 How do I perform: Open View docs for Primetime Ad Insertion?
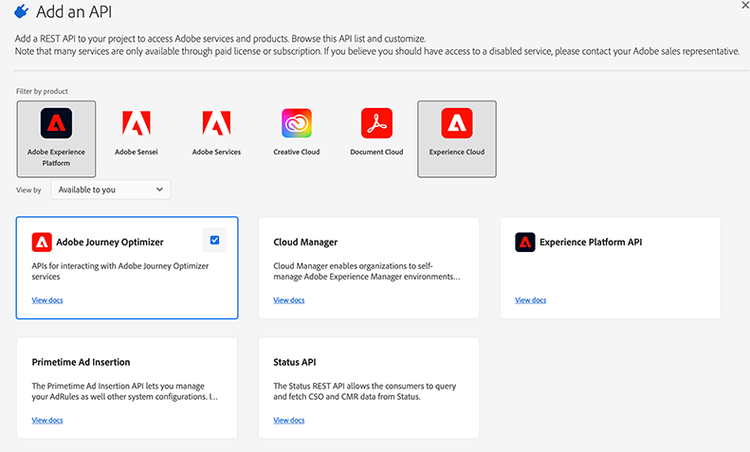47,420
